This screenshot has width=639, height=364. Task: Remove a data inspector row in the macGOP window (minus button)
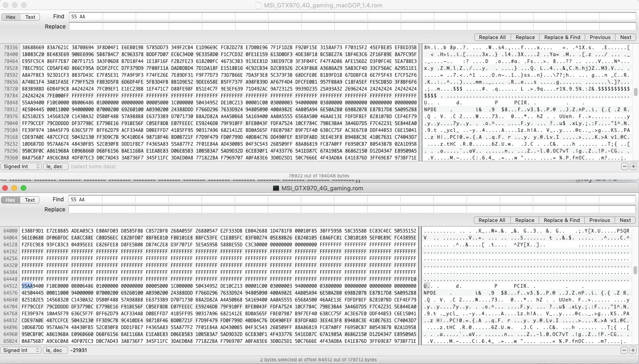coord(625,166)
